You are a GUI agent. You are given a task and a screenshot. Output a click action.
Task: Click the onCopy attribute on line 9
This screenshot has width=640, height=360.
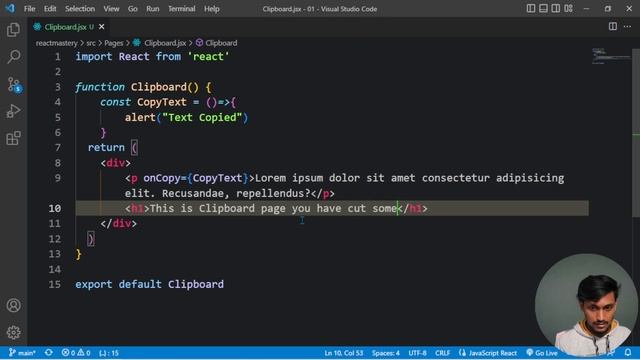[162, 178]
